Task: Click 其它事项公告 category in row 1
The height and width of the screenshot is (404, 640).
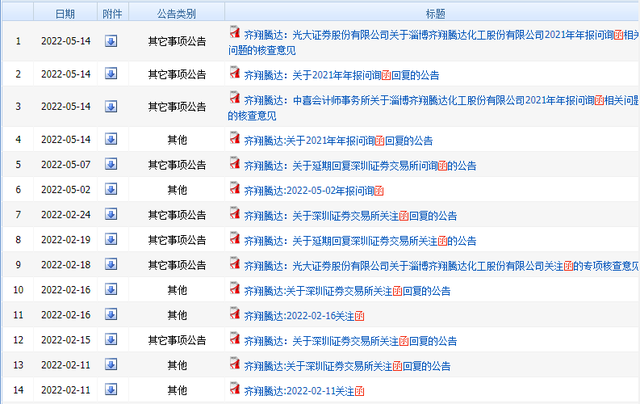Action: 177,41
